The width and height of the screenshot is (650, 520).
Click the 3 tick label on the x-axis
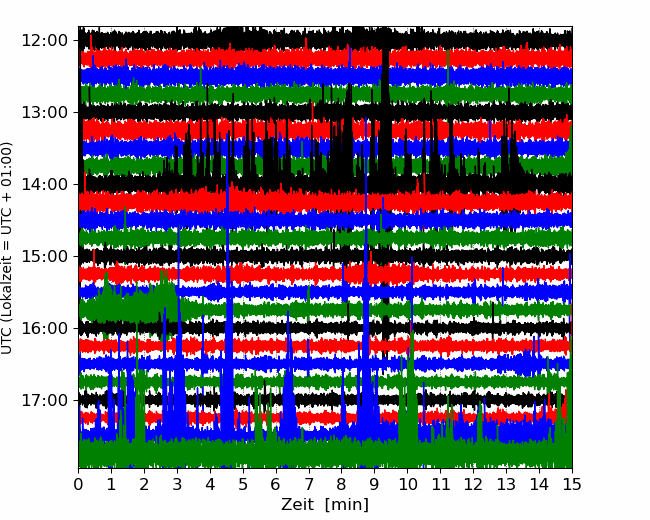177,484
